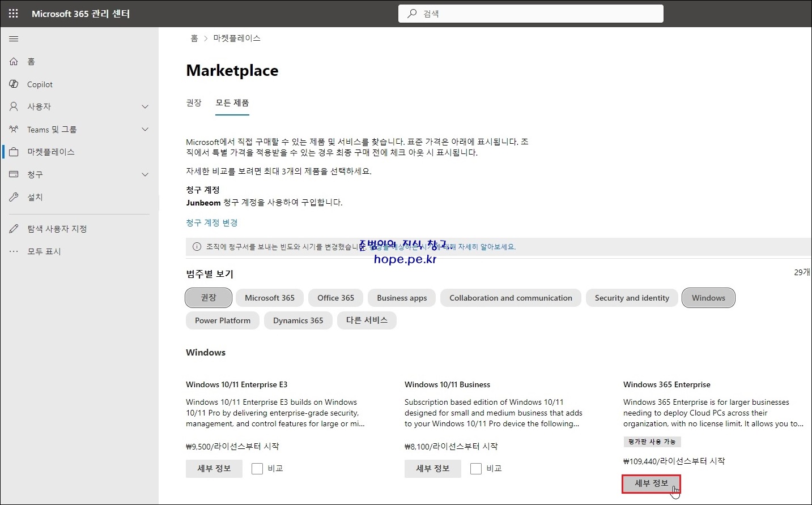This screenshot has height=505, width=812.
Task: Click the Setup wrench icon
Action: tap(14, 197)
